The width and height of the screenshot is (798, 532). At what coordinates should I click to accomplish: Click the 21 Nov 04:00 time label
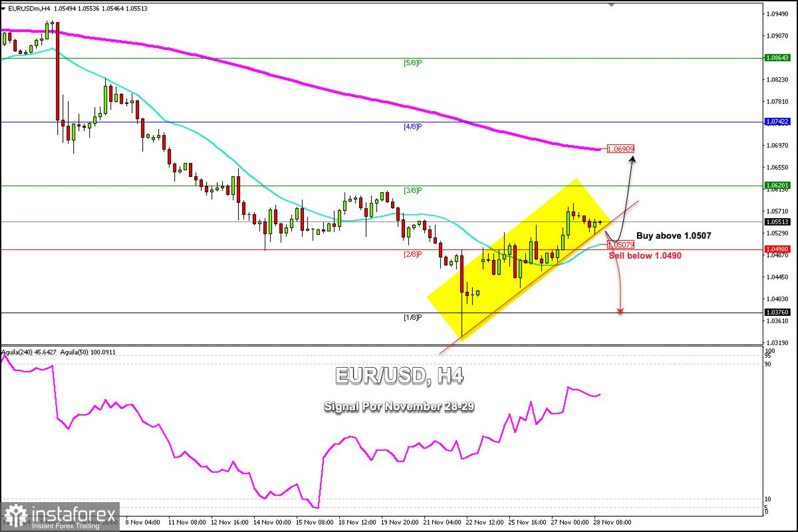(x=442, y=523)
